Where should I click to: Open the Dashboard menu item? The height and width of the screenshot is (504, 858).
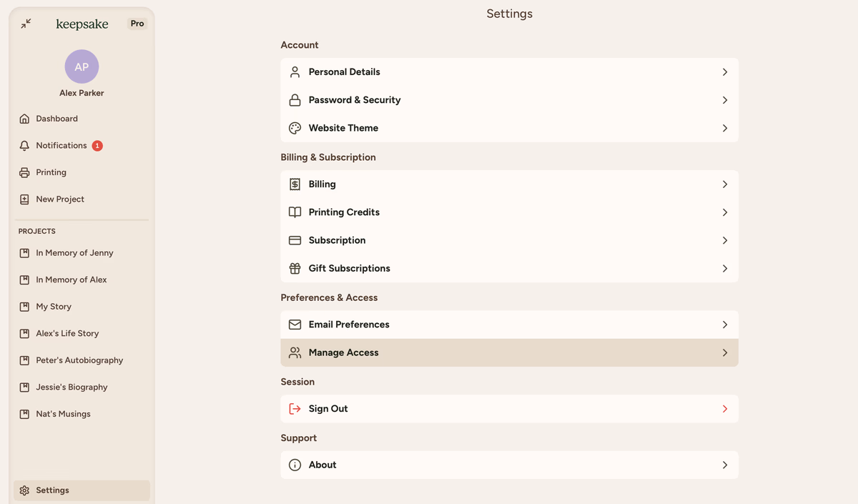tap(57, 119)
